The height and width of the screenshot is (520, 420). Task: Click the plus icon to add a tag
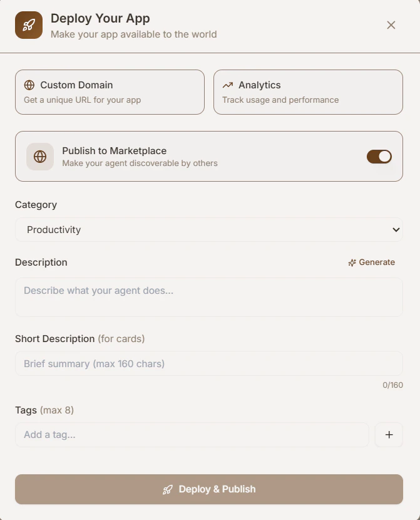click(389, 435)
